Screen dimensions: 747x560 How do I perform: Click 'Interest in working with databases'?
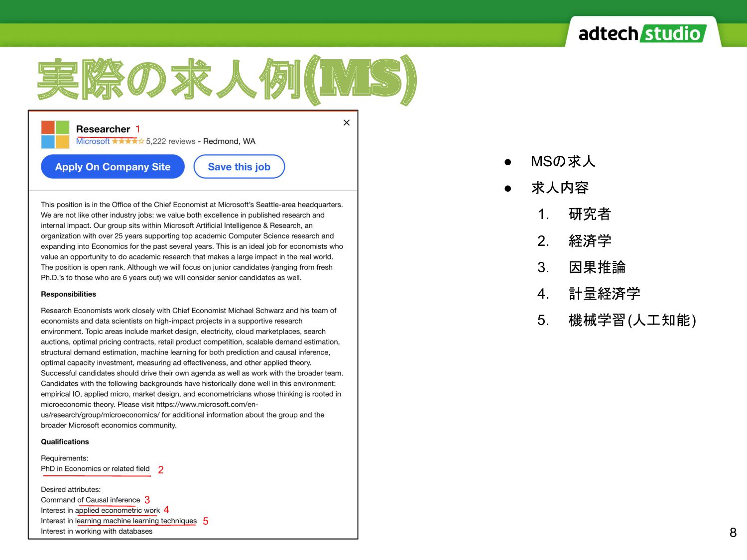(x=97, y=532)
